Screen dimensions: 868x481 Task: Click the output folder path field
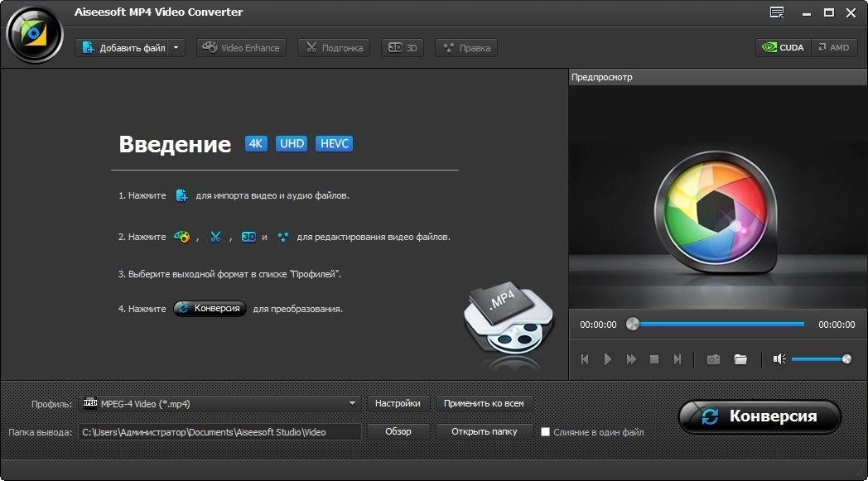[x=220, y=431]
